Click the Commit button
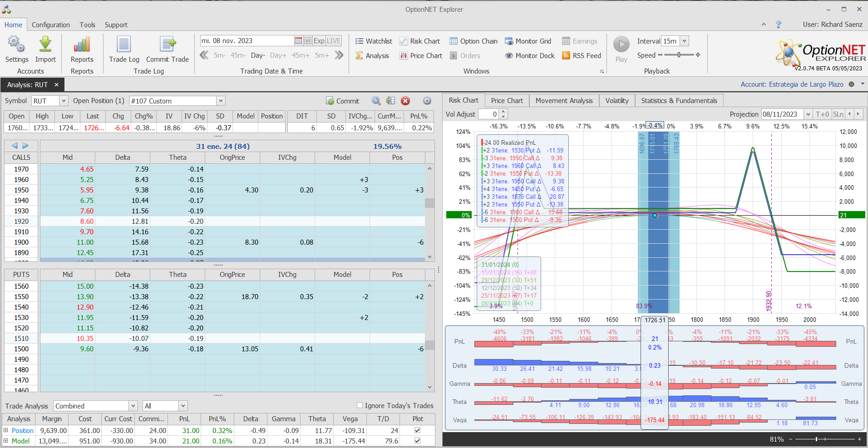868x448 pixels. click(x=343, y=101)
